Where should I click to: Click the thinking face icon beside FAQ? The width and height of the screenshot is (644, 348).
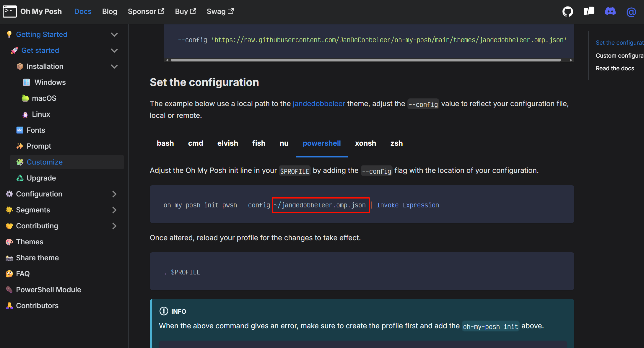(x=9, y=274)
